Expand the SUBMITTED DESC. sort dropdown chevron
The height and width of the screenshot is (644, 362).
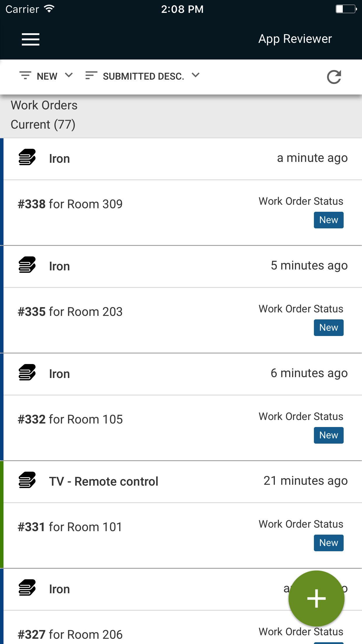(x=196, y=75)
